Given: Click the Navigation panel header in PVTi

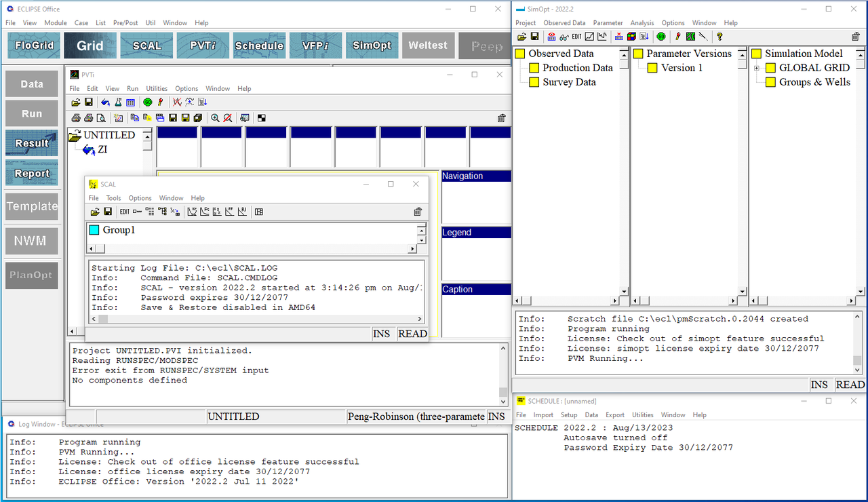Looking at the screenshot, I should tap(475, 176).
